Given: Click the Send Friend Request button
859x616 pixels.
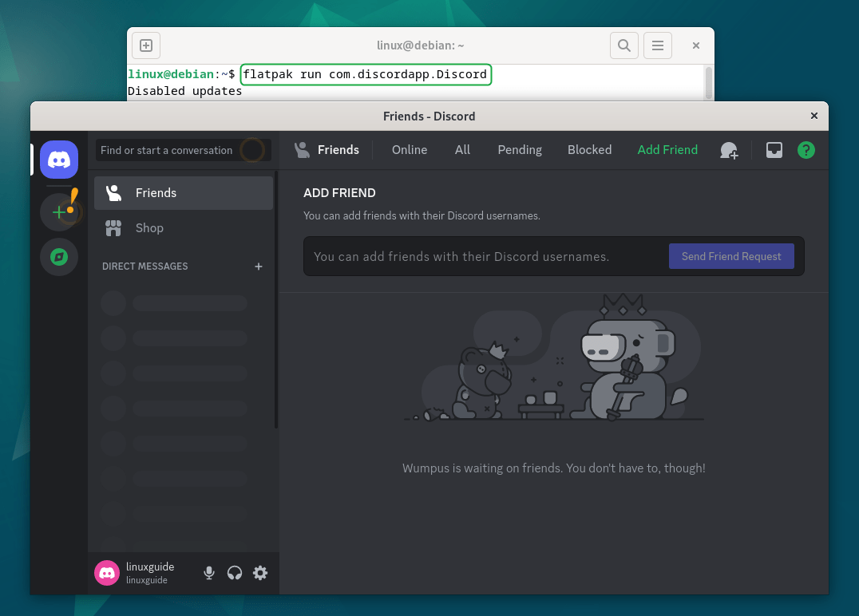Looking at the screenshot, I should [731, 256].
